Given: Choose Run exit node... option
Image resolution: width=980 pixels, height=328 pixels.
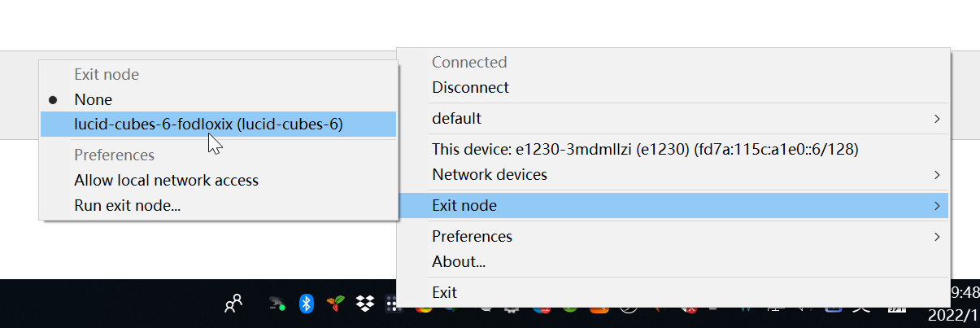Looking at the screenshot, I should pos(127,206).
